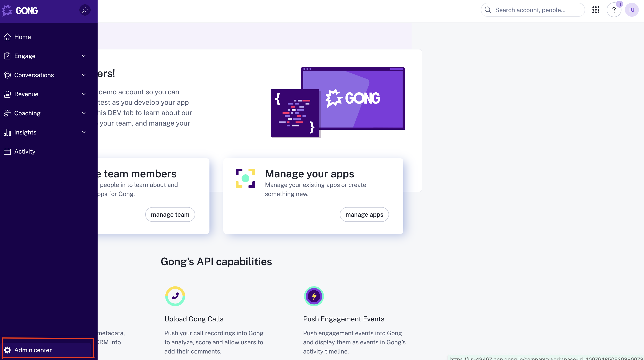Select the Conversations menu label
This screenshot has width=644, height=360.
pyautogui.click(x=34, y=75)
